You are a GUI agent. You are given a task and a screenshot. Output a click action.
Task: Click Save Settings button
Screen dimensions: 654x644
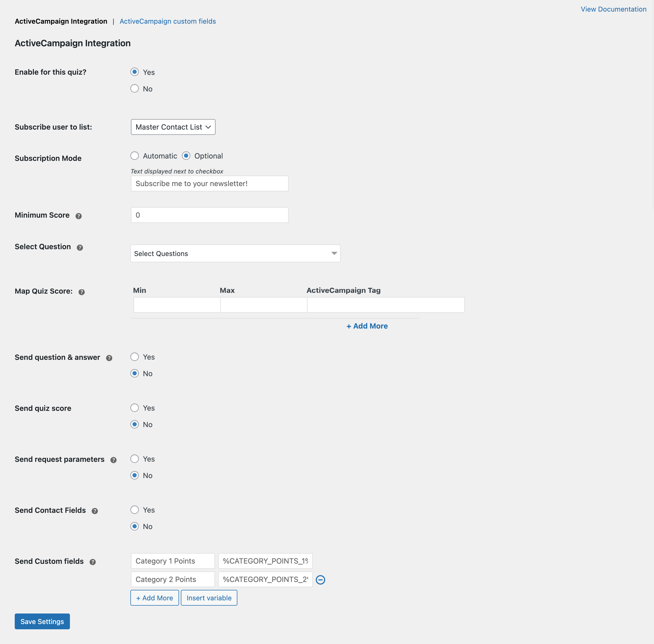tap(42, 621)
